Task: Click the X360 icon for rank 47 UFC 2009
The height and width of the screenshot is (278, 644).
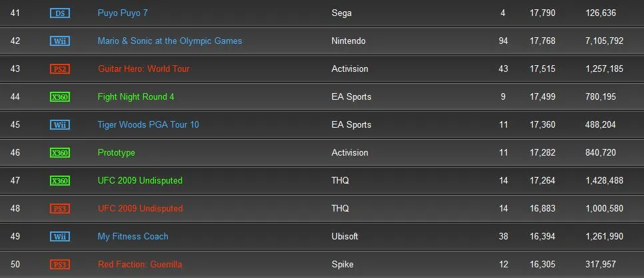Action: 60,181
